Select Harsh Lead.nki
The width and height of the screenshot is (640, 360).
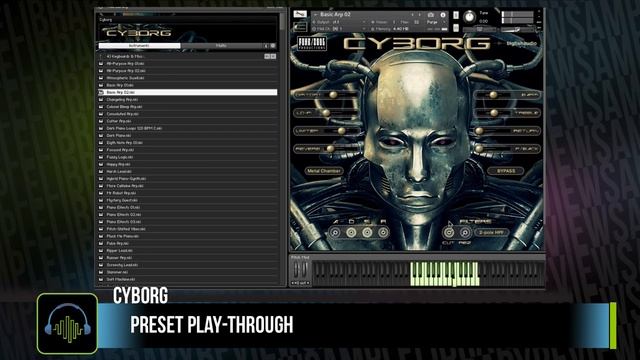(x=187, y=171)
